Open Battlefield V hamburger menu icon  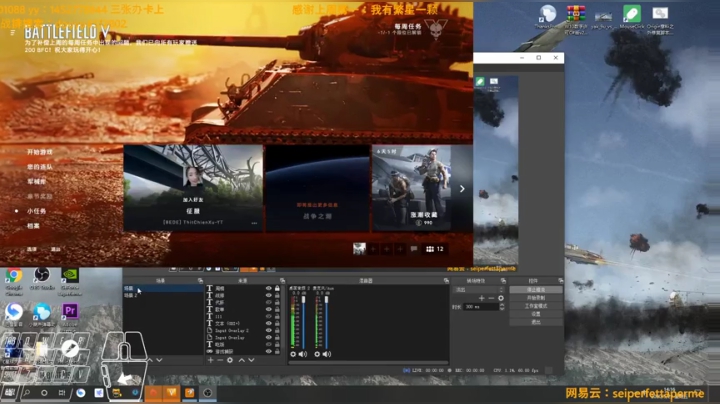[13, 33]
